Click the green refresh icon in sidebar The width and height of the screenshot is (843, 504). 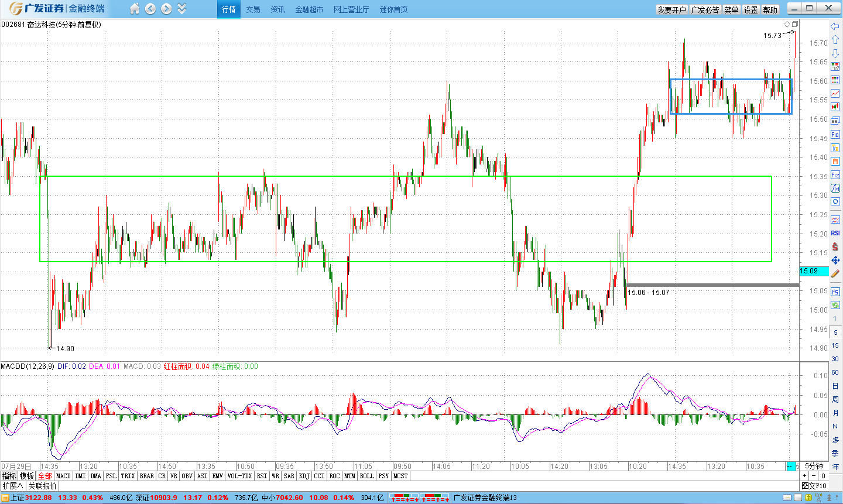(x=835, y=305)
